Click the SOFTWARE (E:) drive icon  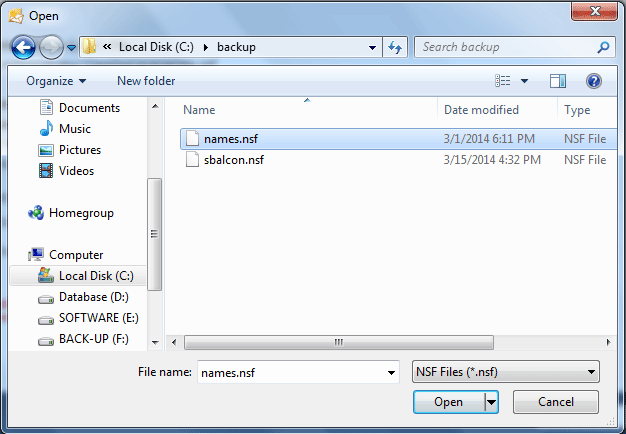tap(46, 320)
